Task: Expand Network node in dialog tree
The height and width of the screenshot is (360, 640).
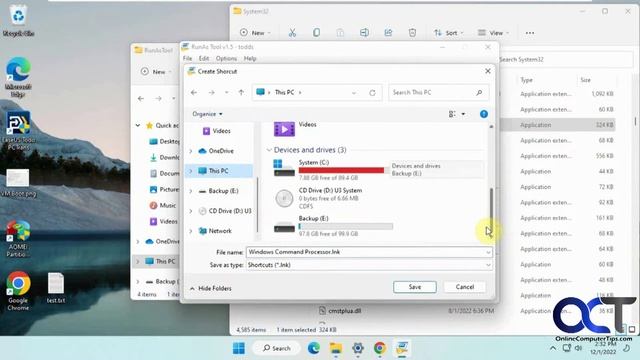Action: 191,231
